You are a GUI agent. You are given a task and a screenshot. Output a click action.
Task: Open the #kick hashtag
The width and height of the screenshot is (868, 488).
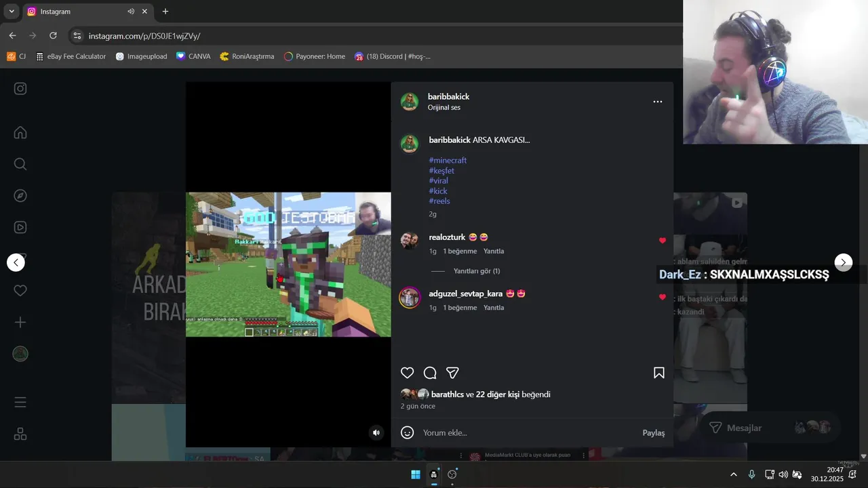(438, 191)
